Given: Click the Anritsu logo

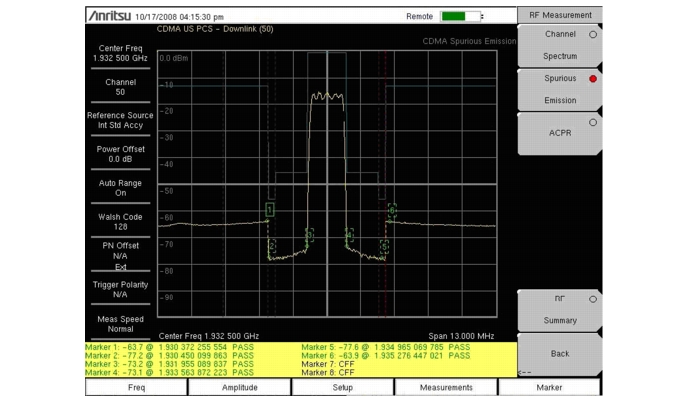Looking at the screenshot, I should pos(122,17).
